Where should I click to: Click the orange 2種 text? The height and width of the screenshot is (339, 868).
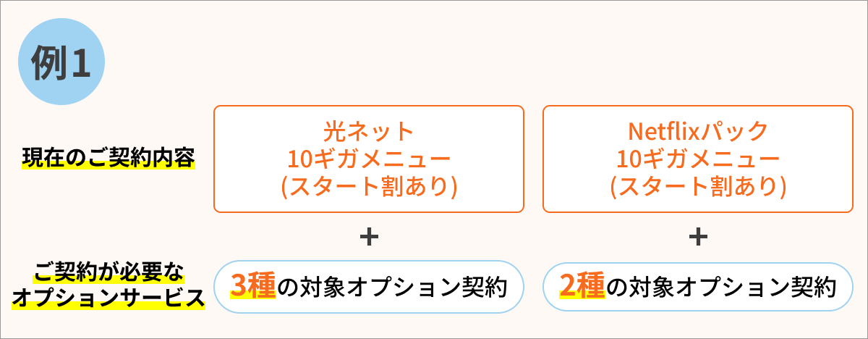pyautogui.click(x=582, y=288)
